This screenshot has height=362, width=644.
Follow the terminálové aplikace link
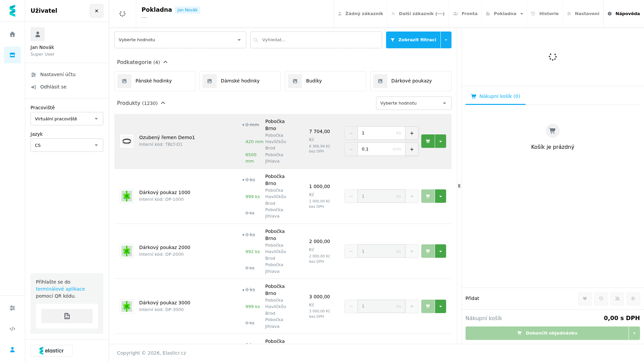[x=60, y=289]
